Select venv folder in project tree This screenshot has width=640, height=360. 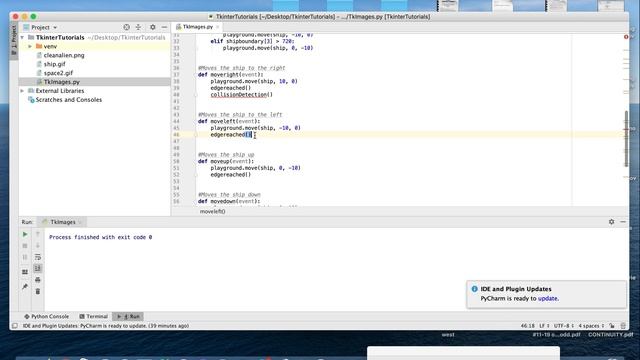coord(50,47)
